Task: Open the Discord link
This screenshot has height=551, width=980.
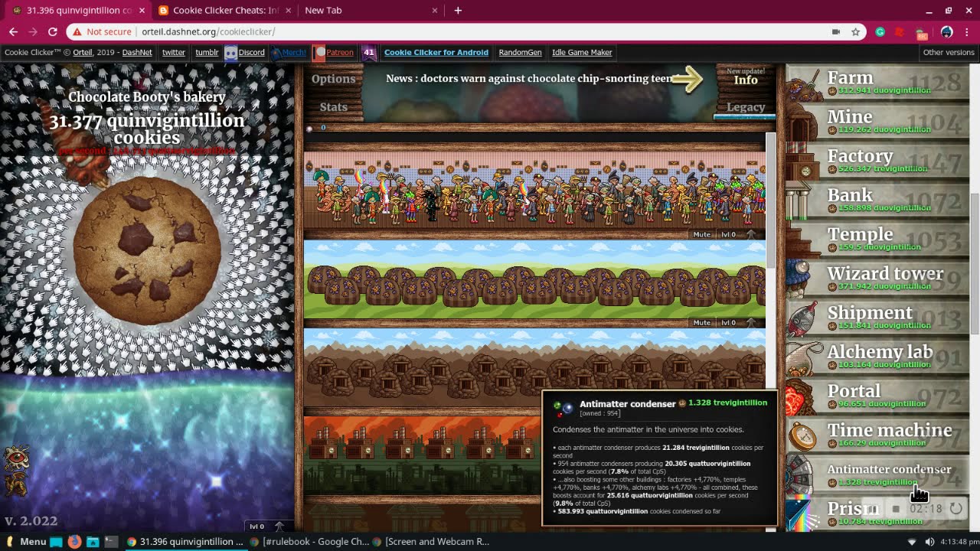Action: (x=245, y=52)
